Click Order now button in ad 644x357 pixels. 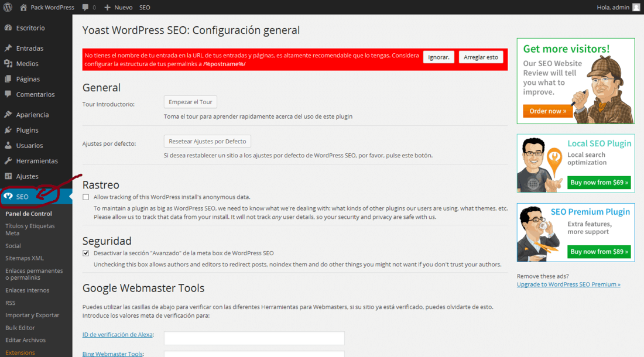tap(548, 111)
